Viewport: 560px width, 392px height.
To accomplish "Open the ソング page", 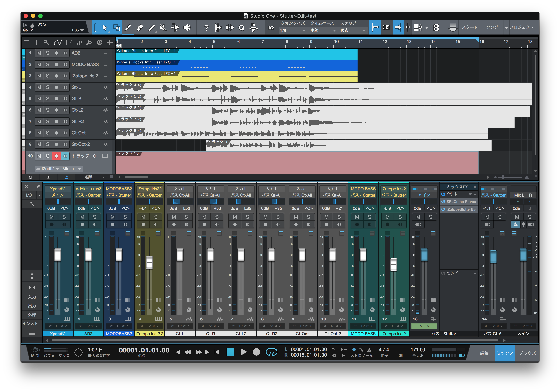I will (492, 27).
